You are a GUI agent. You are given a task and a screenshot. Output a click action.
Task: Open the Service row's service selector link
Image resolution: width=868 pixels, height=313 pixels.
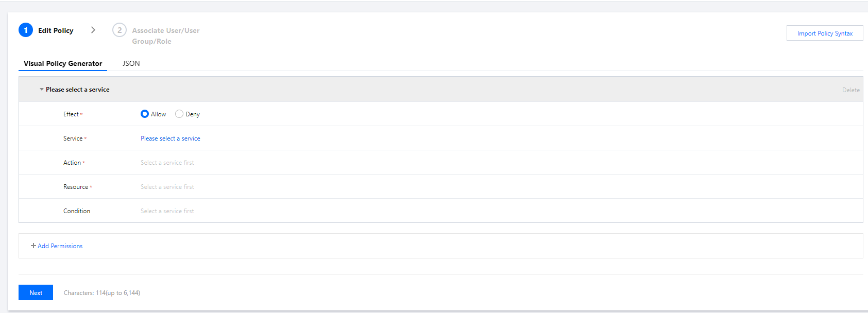tap(171, 138)
